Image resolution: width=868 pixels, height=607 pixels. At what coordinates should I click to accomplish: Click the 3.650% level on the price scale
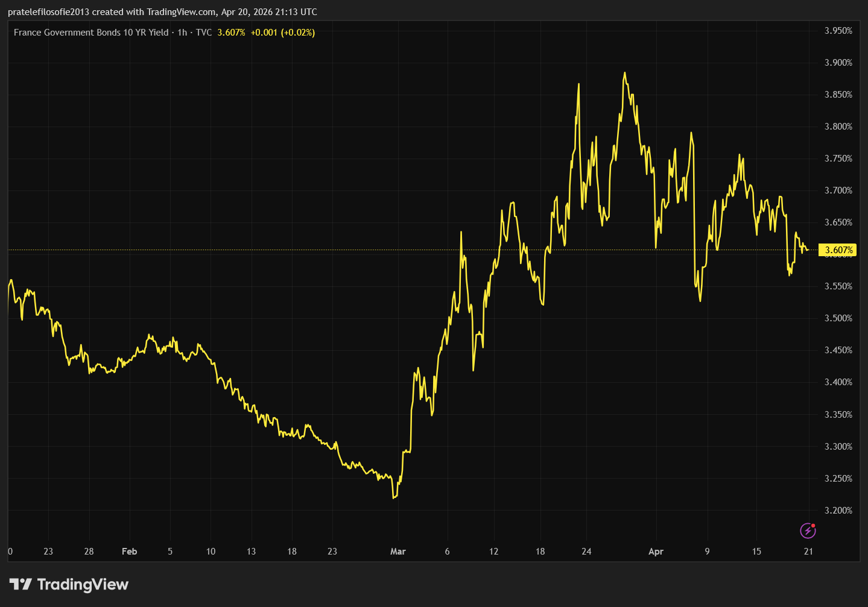point(838,222)
